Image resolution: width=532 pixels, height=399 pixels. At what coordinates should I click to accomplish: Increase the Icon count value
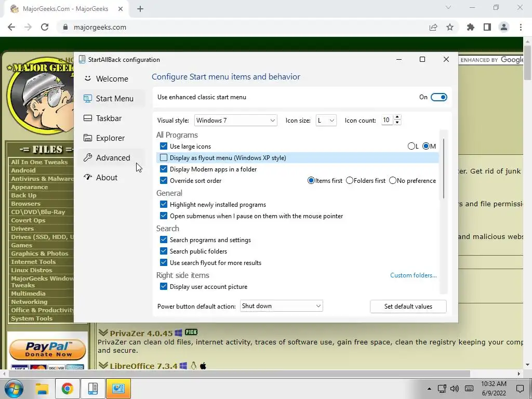[x=397, y=117]
